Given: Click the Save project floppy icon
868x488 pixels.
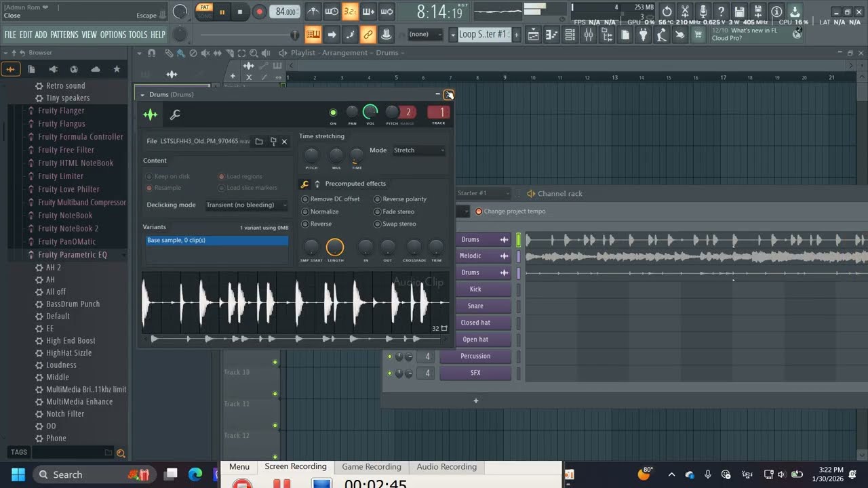Looking at the screenshot, I should (740, 12).
